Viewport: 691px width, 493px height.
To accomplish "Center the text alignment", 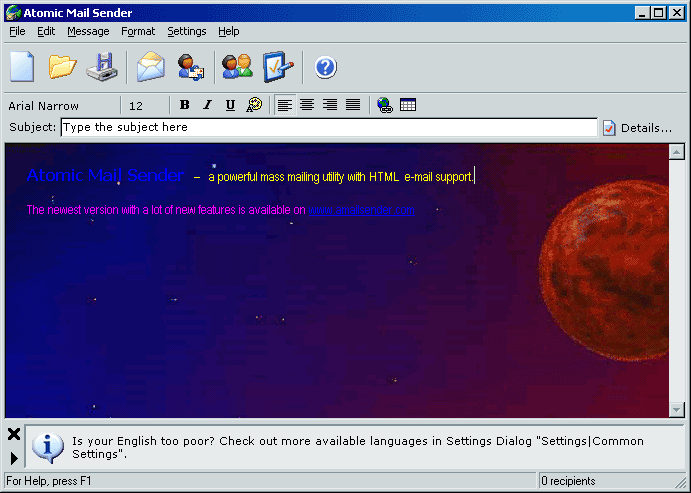I will [307, 105].
